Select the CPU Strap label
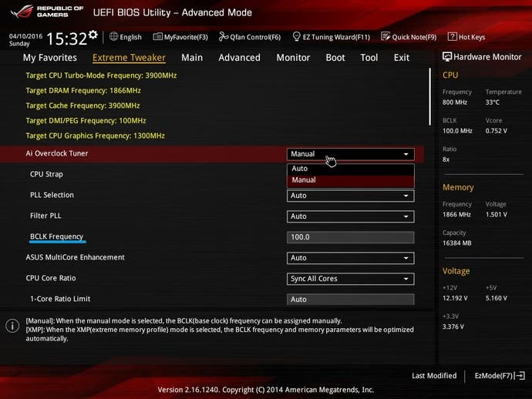 [x=46, y=174]
